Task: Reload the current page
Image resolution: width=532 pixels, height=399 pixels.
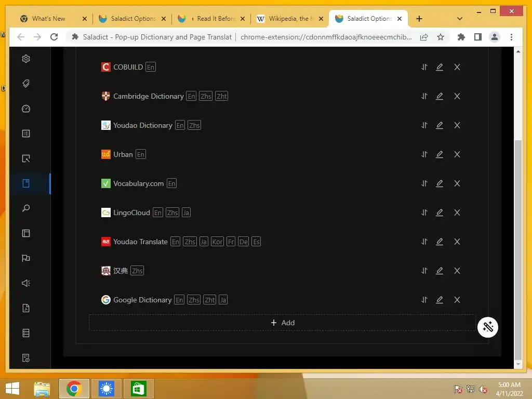Action: (x=54, y=37)
